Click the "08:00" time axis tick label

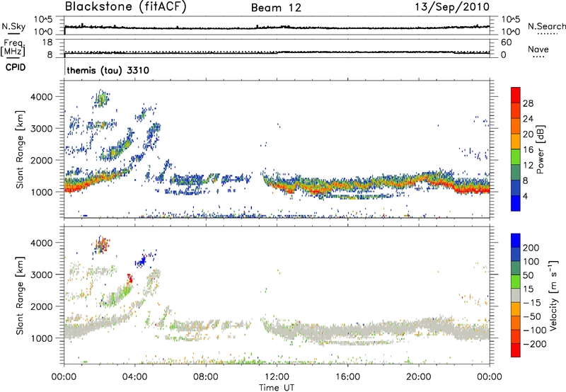click(x=206, y=377)
